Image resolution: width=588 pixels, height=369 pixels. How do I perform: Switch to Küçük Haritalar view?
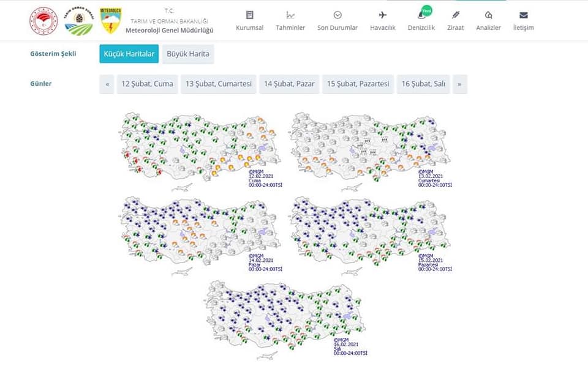(129, 54)
